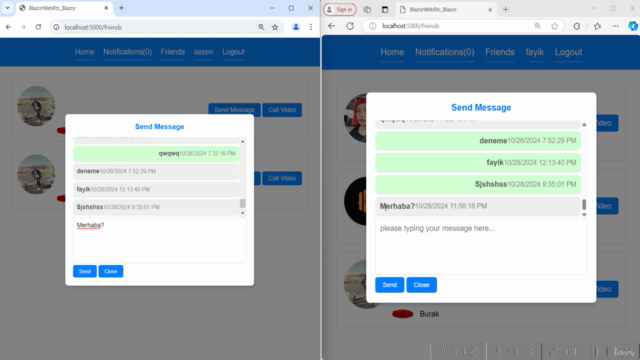Open zoom settings in left Chrome address bar
640x360 pixels.
[261, 27]
